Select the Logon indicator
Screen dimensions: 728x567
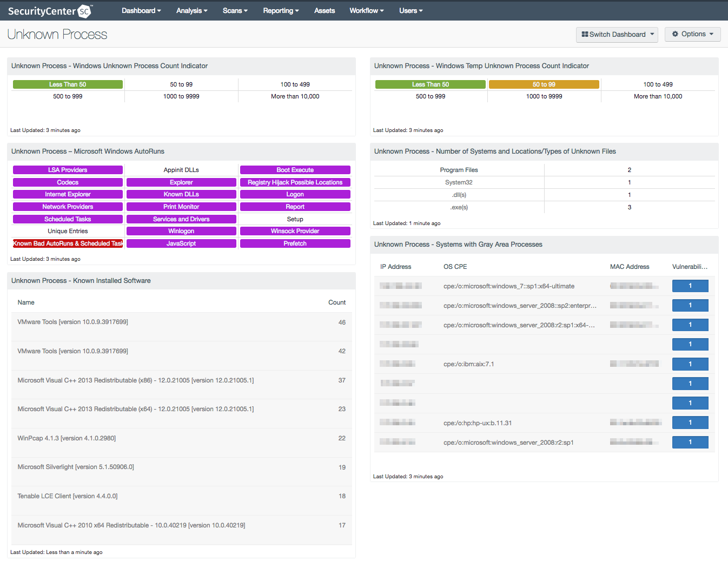pyautogui.click(x=295, y=194)
